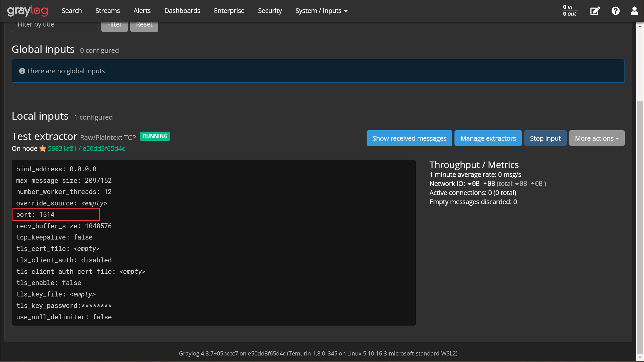Click the throughput in/out indicator
The height and width of the screenshot is (362, 644).
point(569,10)
